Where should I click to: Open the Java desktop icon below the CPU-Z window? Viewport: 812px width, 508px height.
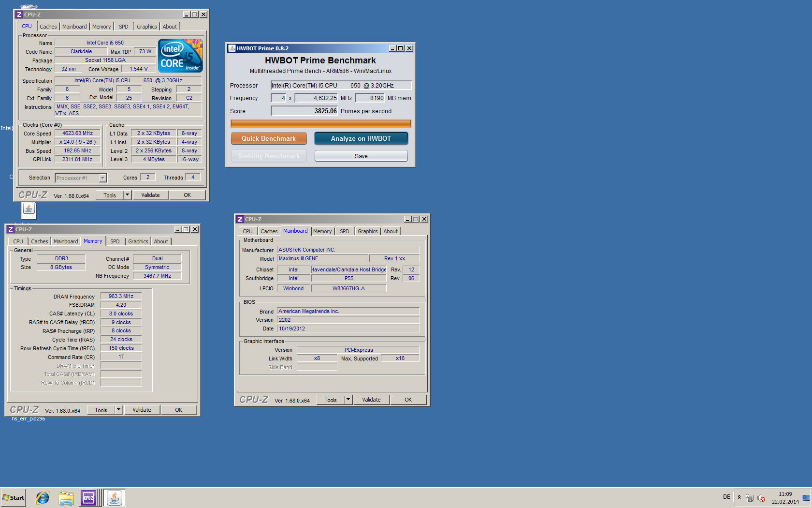tap(29, 209)
